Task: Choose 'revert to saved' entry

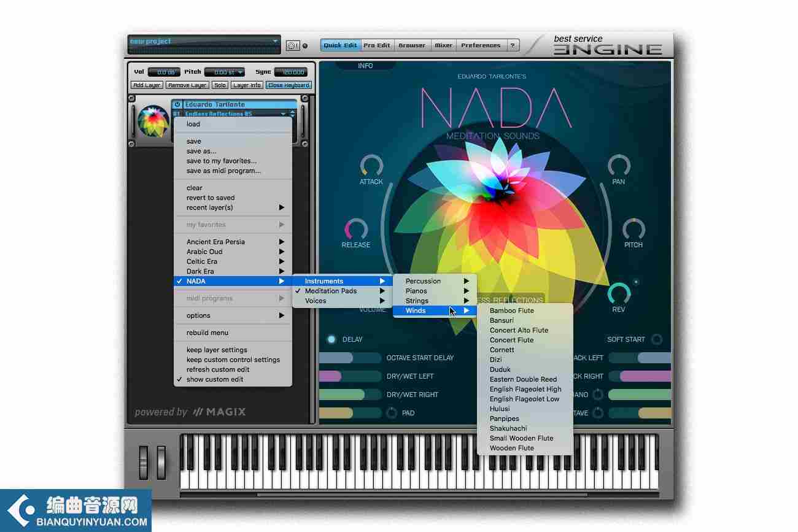Action: tap(233, 198)
